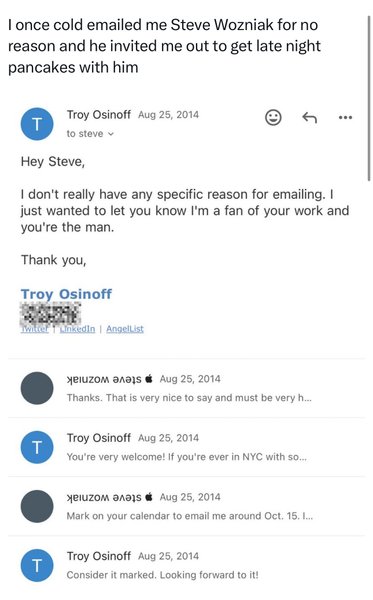Open the three-dot more options menu
The width and height of the screenshot is (373, 600).
pos(345,117)
